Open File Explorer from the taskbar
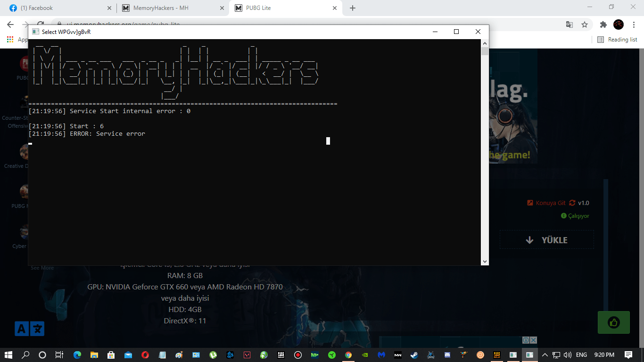Image resolution: width=644 pixels, height=362 pixels. pyautogui.click(x=94, y=355)
